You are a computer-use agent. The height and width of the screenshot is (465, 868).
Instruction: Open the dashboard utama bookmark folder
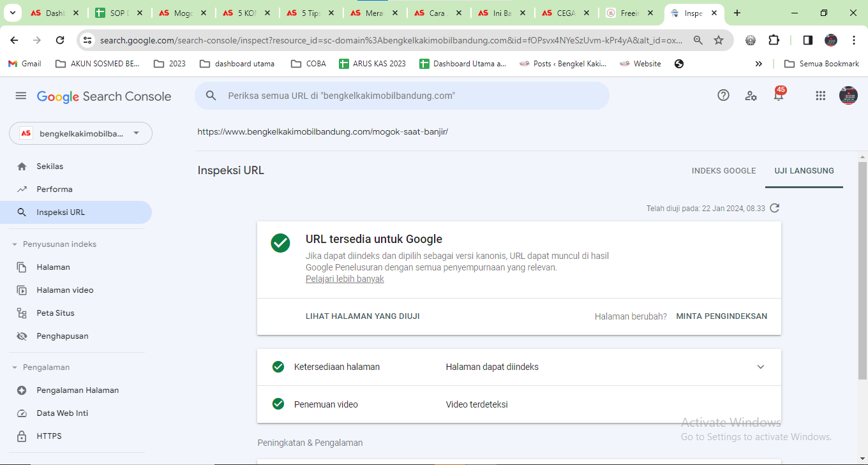pos(237,64)
